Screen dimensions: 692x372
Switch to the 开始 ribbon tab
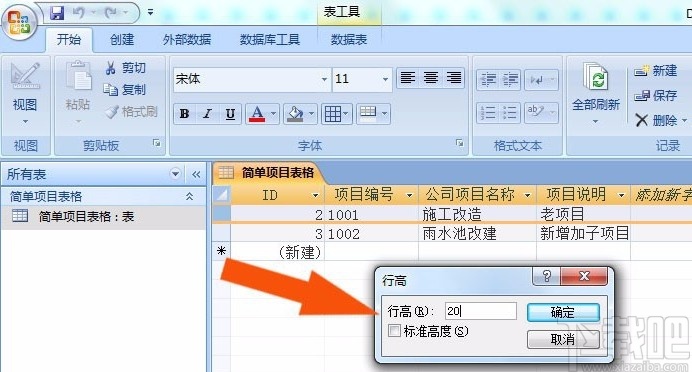pos(69,40)
